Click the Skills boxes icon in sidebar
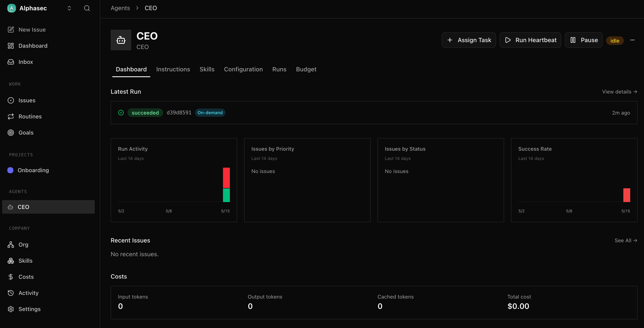The width and height of the screenshot is (644, 328). pos(11,261)
